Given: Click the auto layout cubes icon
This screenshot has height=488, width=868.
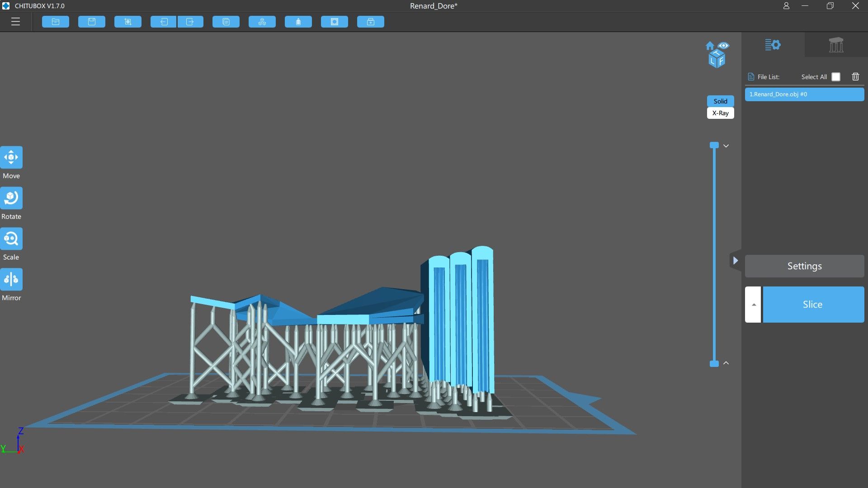Looking at the screenshot, I should click(x=262, y=22).
